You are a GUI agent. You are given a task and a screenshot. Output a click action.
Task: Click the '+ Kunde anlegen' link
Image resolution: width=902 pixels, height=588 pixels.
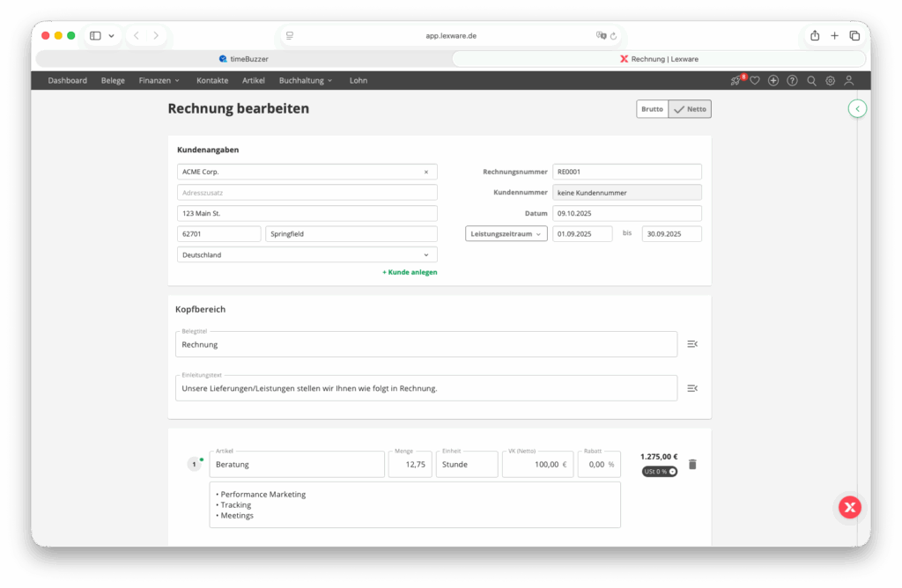pyautogui.click(x=410, y=273)
